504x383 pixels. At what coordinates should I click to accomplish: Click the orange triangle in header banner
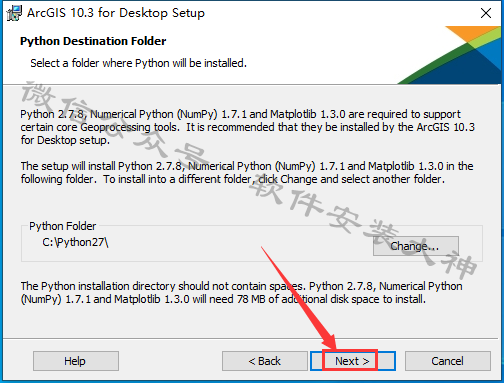pos(475,33)
